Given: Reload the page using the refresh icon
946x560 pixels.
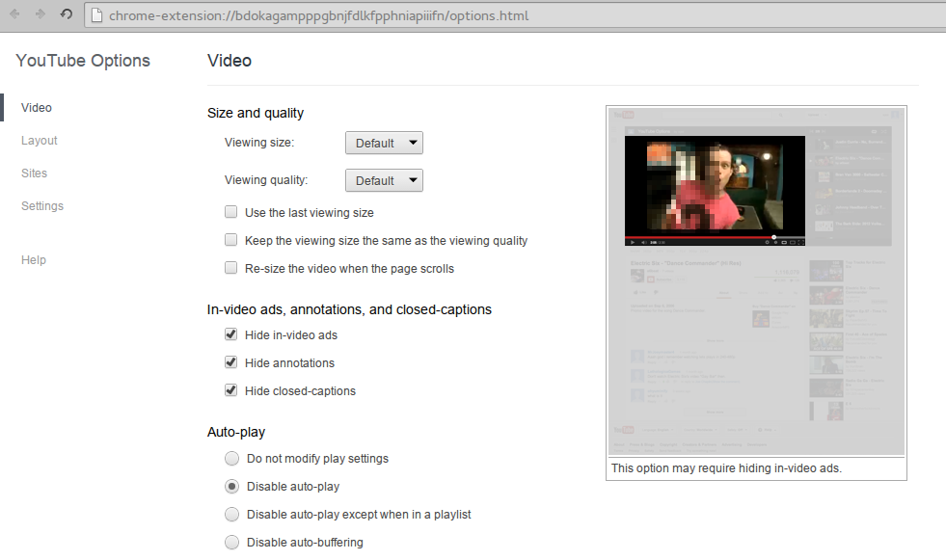Looking at the screenshot, I should pyautogui.click(x=66, y=14).
